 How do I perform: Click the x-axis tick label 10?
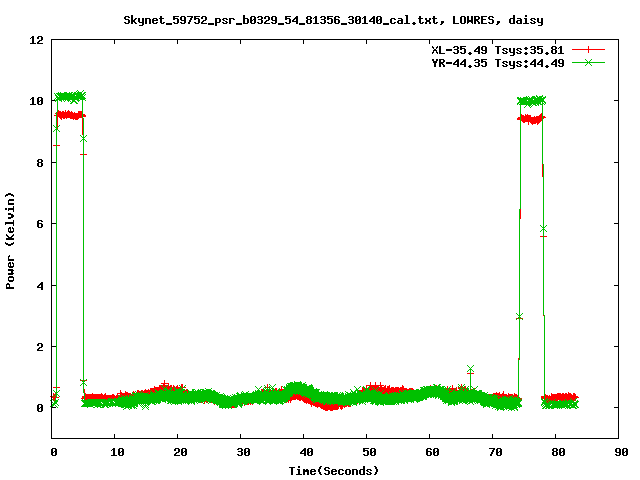[117, 452]
